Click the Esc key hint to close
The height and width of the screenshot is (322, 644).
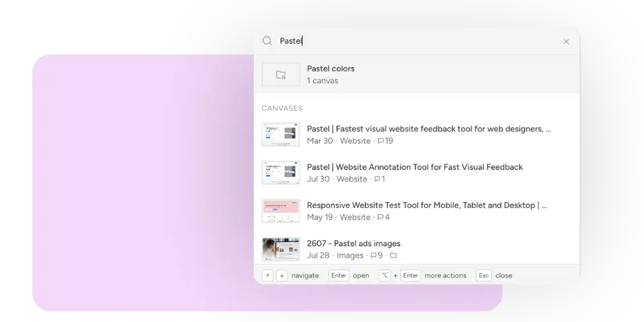[484, 276]
